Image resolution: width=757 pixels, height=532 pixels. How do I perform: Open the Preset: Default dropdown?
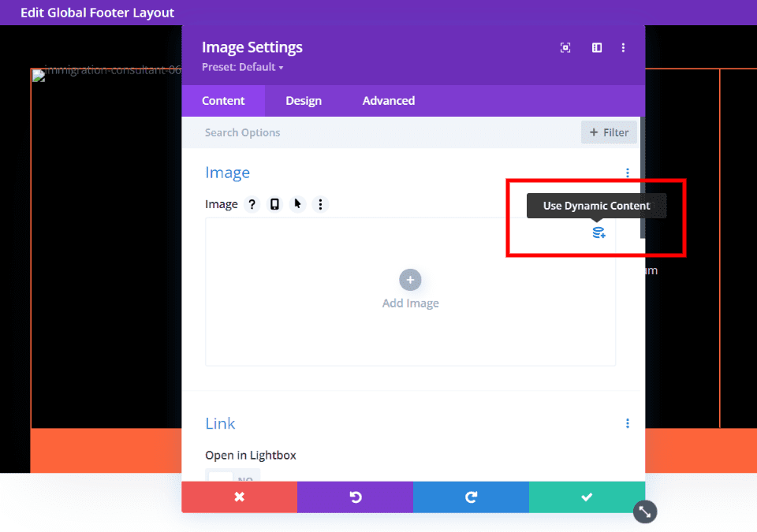(243, 67)
